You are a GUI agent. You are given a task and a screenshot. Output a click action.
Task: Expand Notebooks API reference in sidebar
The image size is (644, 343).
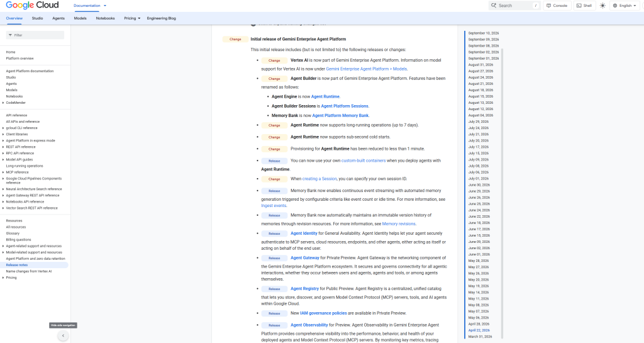point(3,201)
